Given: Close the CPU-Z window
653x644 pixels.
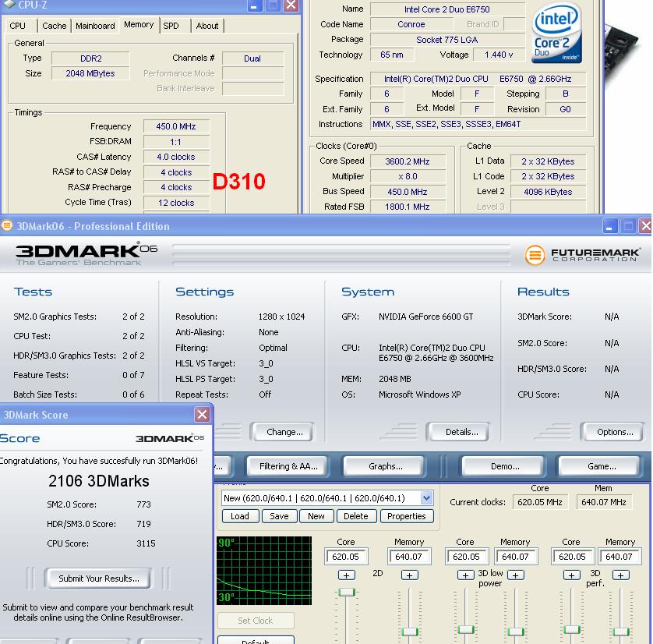Looking at the screenshot, I should coord(291,5).
